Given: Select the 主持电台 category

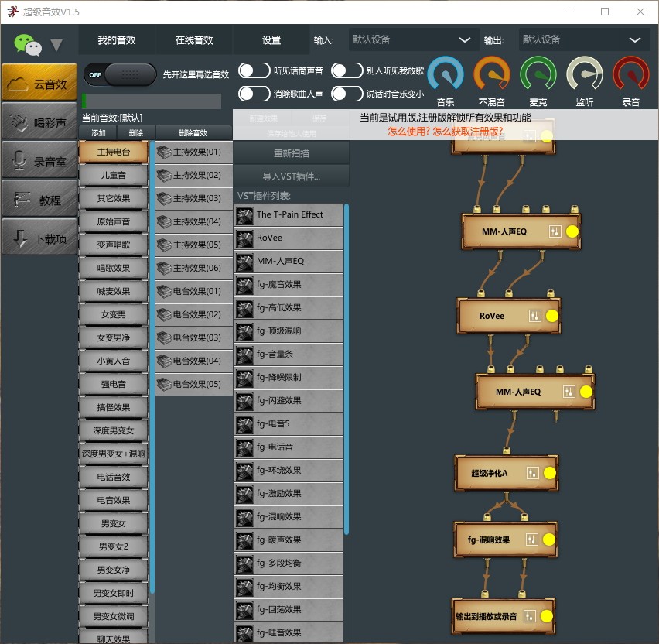Looking at the screenshot, I should pyautogui.click(x=114, y=152).
